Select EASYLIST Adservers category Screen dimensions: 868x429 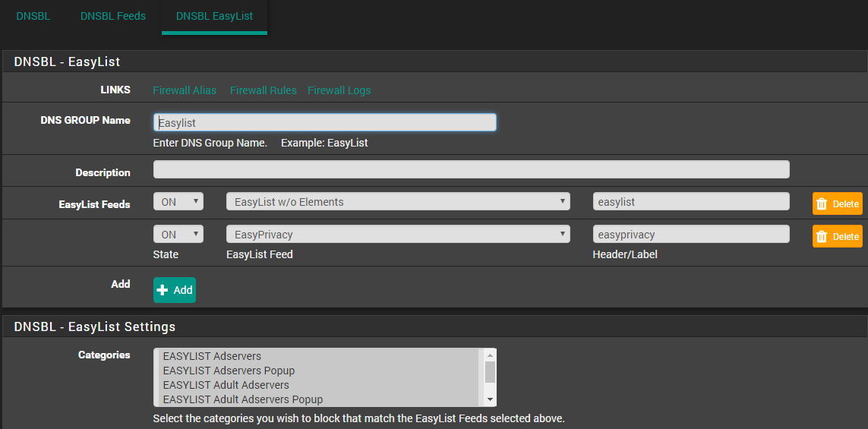[318, 356]
